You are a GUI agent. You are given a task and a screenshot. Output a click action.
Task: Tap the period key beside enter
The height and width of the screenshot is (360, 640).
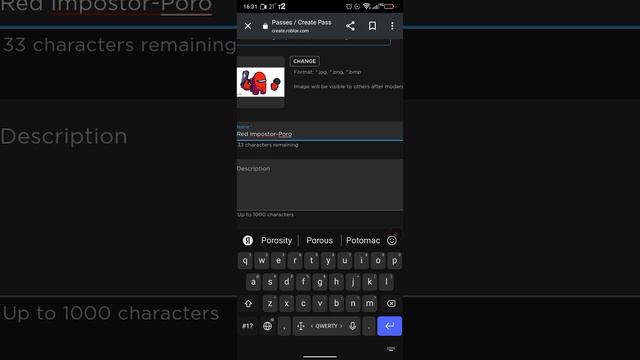tap(369, 326)
